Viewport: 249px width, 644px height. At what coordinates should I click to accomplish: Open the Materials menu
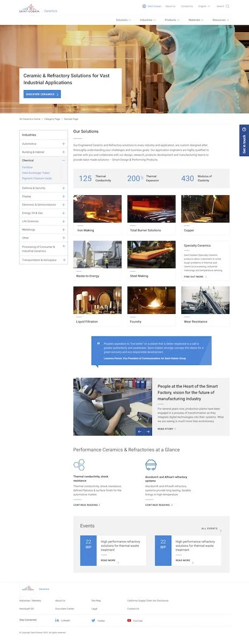[x=195, y=20]
